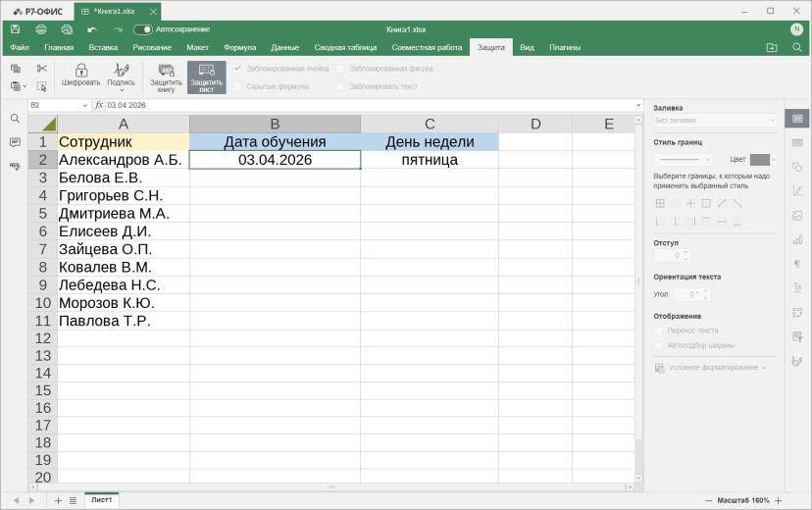Open the paste options dropdown arrow

click(x=25, y=86)
